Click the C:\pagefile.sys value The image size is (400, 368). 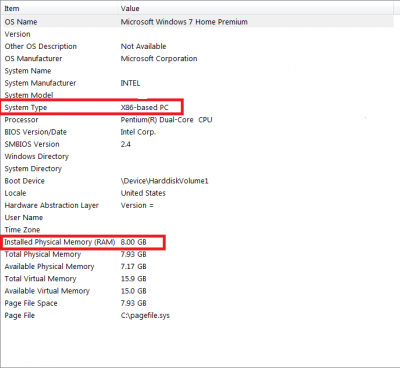145,315
